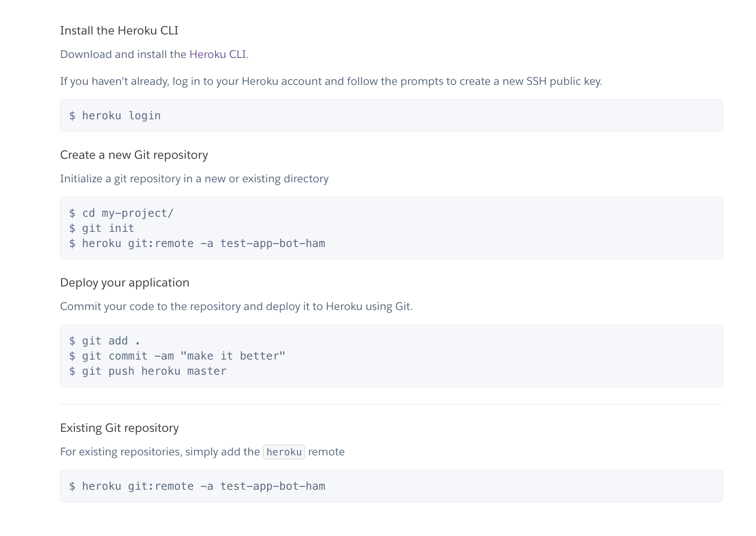Viewport: 756px width, 536px height.
Task: Click the 'Commit your code to the repository' sentence
Action: point(236,307)
